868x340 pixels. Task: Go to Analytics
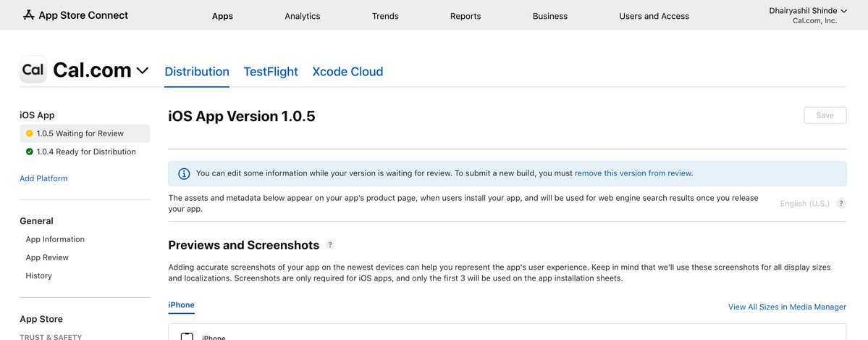[x=303, y=16]
